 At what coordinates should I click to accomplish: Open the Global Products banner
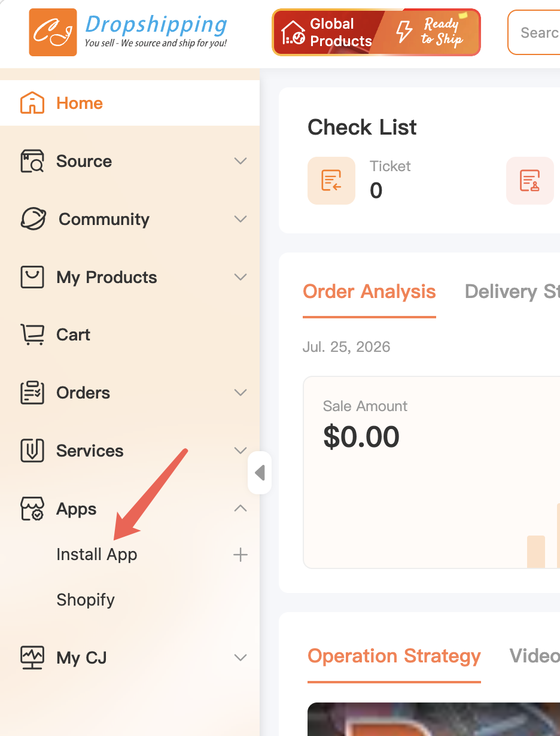coord(376,32)
